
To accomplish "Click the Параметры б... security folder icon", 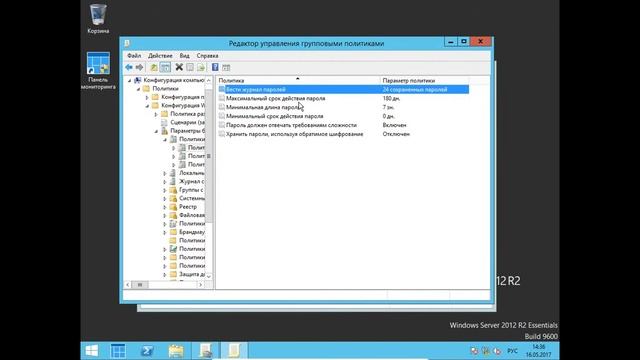I will pyautogui.click(x=164, y=131).
